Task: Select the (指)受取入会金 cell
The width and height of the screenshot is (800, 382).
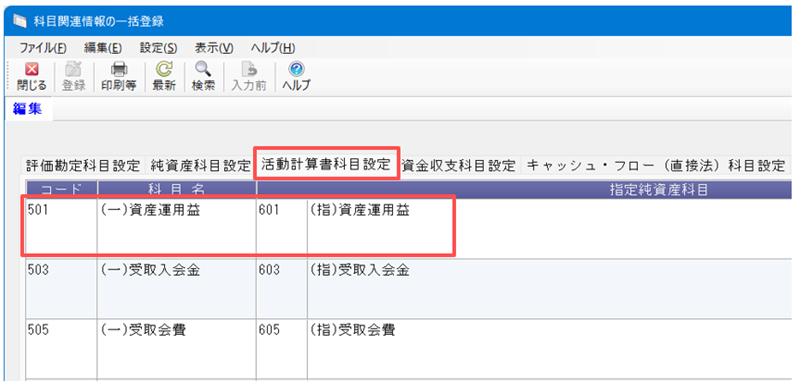Action: (x=549, y=289)
